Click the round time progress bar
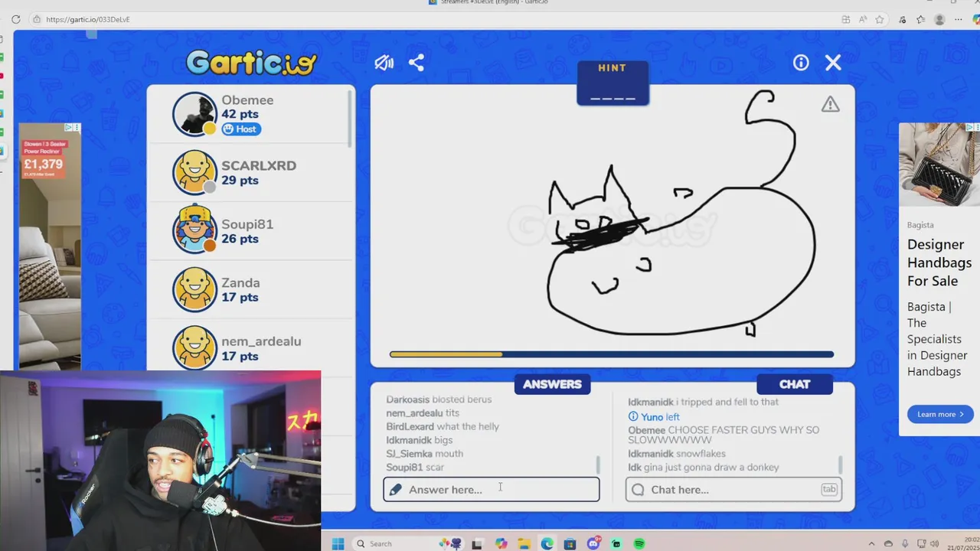980x551 pixels. [x=612, y=354]
